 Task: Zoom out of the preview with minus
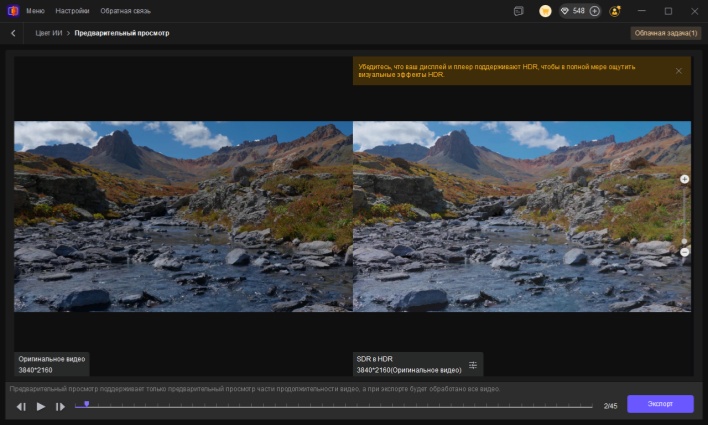point(684,252)
